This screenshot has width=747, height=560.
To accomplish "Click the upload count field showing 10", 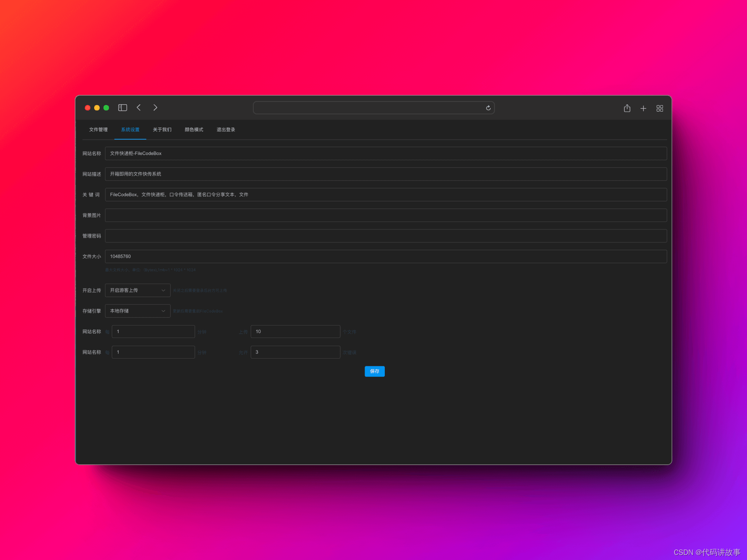I will pos(295,331).
